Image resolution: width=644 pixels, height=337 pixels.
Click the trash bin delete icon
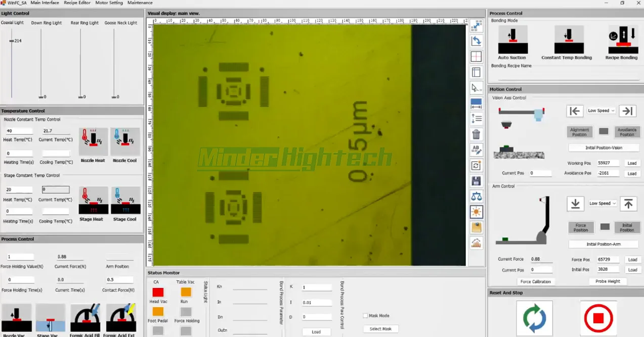click(x=476, y=134)
